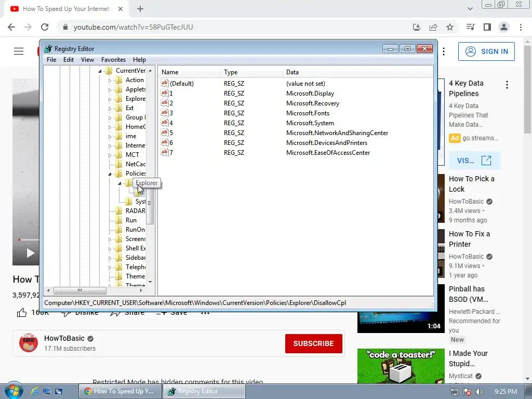Open the Edit menu in Registry Editor

(x=69, y=60)
